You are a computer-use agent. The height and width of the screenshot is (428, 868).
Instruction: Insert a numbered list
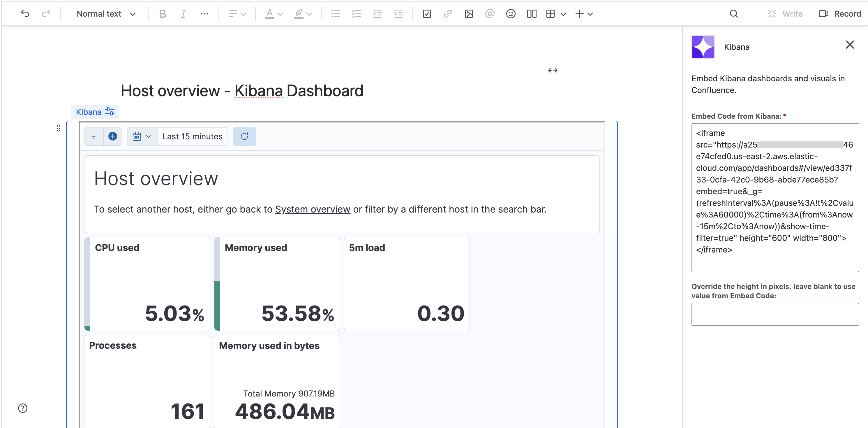pyautogui.click(x=356, y=14)
